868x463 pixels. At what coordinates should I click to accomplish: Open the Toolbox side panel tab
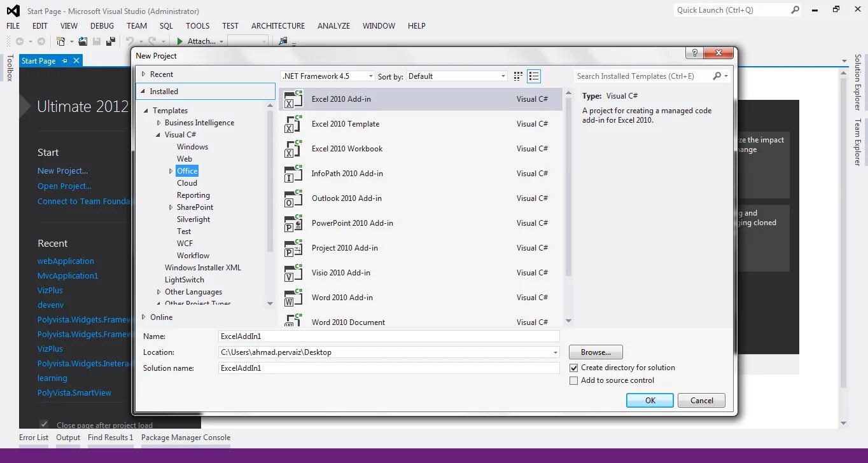tap(10, 68)
